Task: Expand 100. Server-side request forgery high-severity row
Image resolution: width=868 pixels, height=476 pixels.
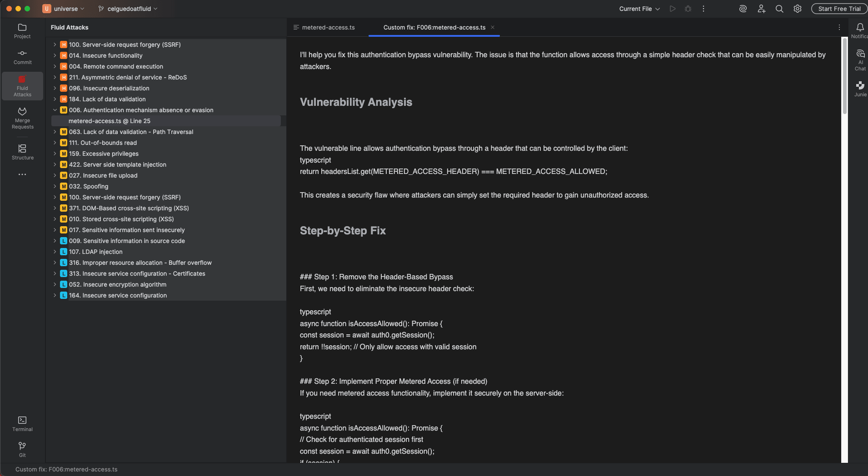Action: pos(55,45)
